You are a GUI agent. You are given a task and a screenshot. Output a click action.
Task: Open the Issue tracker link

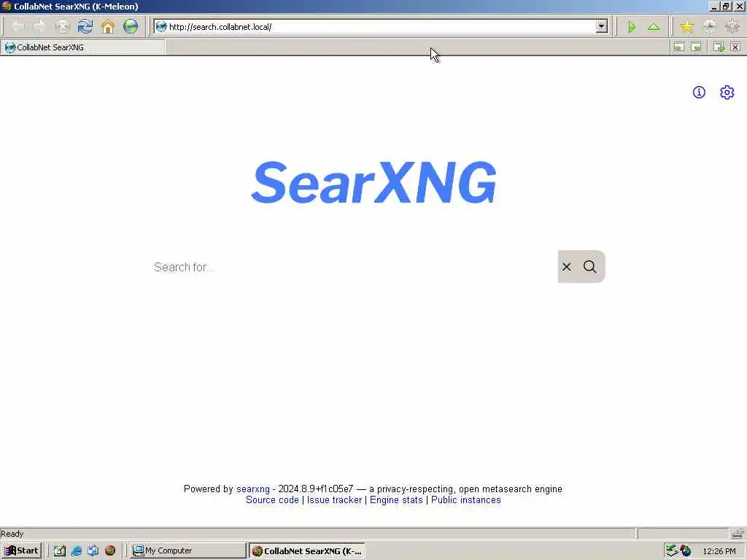(334, 500)
